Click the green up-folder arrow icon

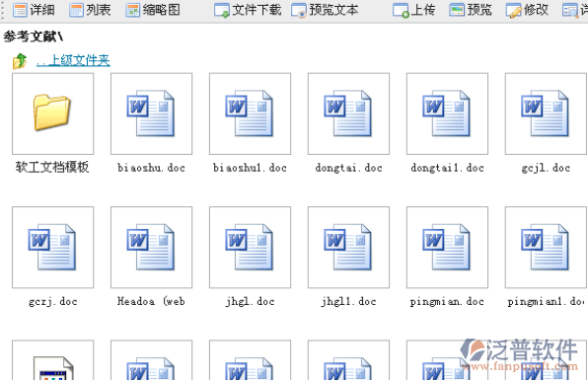click(20, 61)
